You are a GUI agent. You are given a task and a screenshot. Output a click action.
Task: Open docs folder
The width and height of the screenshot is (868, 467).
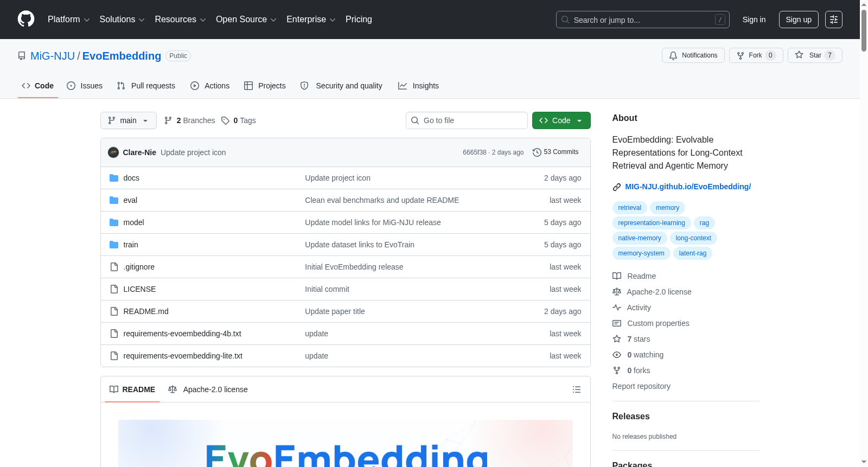point(131,178)
